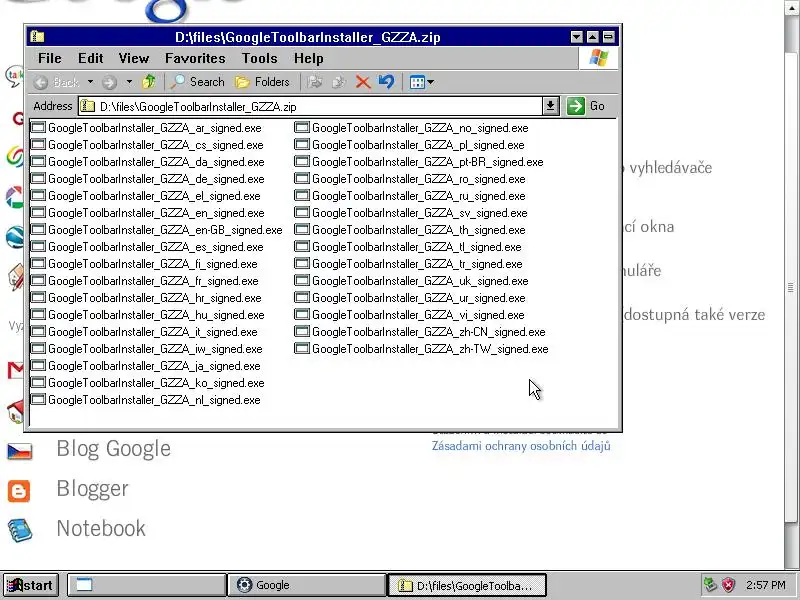Click window system icon in title bar
Viewport: 800px width, 600px height.
[x=37, y=37]
